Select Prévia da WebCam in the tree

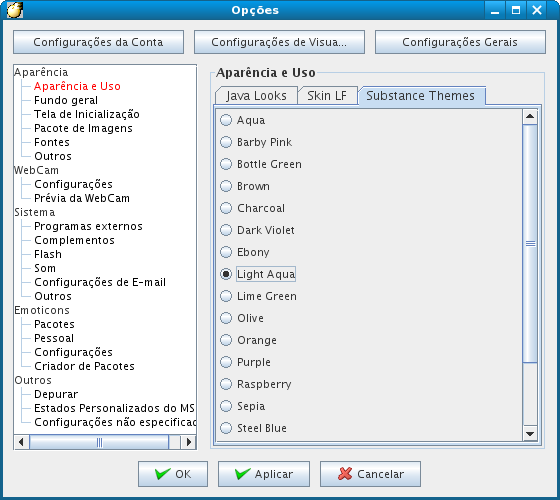tap(82, 198)
